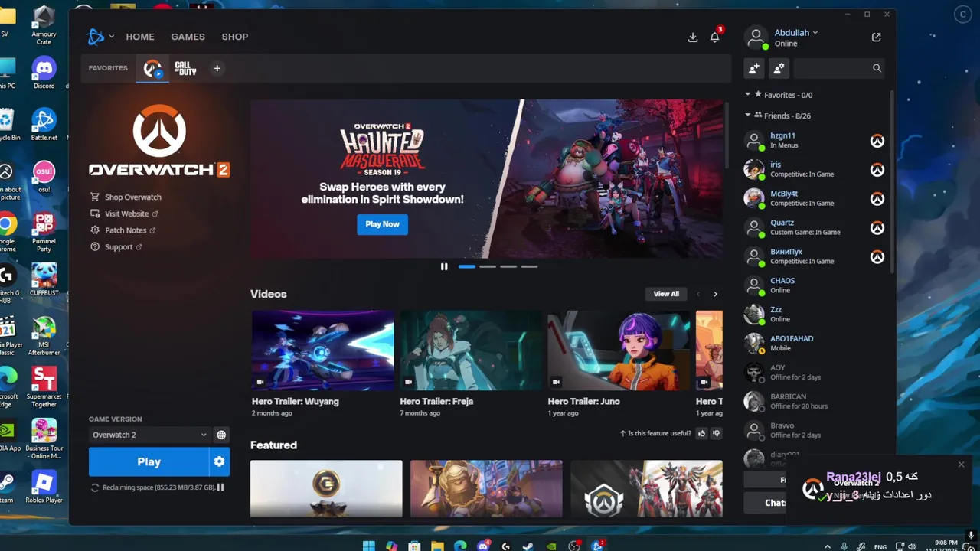
Task: Open the Game Version Overwatch 2 dropdown
Action: coord(149,435)
